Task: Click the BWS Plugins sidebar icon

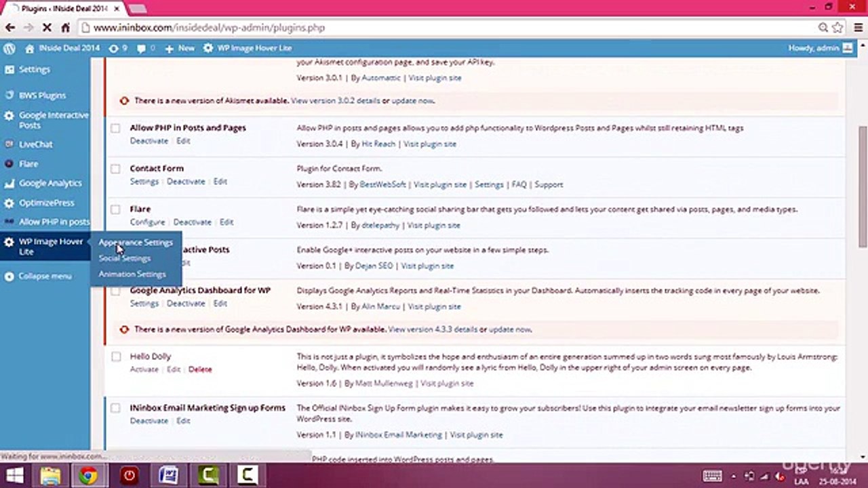Action: (x=9, y=96)
